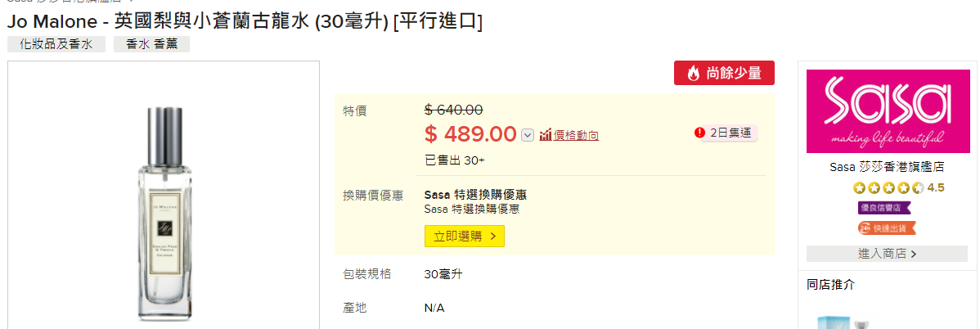
Task: Click the 尚餘少量 red badge
Action: tap(725, 73)
